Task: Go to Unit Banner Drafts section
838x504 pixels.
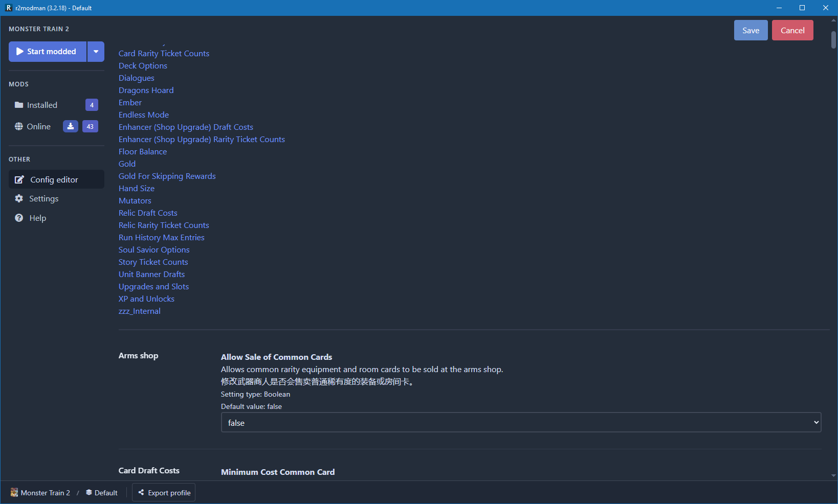Action: (151, 274)
